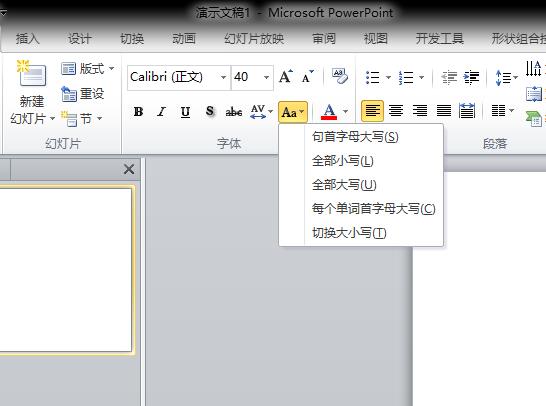Decrease list indent level icon
Image resolution: width=546 pixels, height=406 pixels.
coord(449,77)
